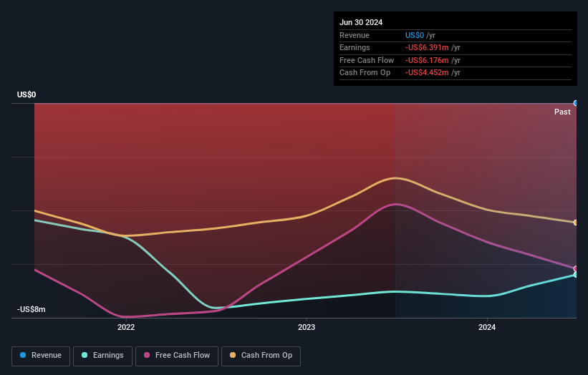Click the teal Earnings endpoint marker
The image size is (588, 375).
[x=576, y=275]
